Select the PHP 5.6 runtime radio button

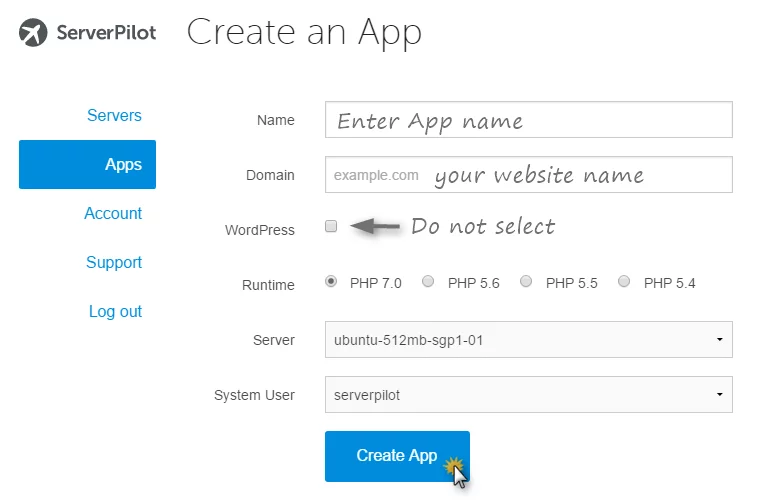coord(428,281)
